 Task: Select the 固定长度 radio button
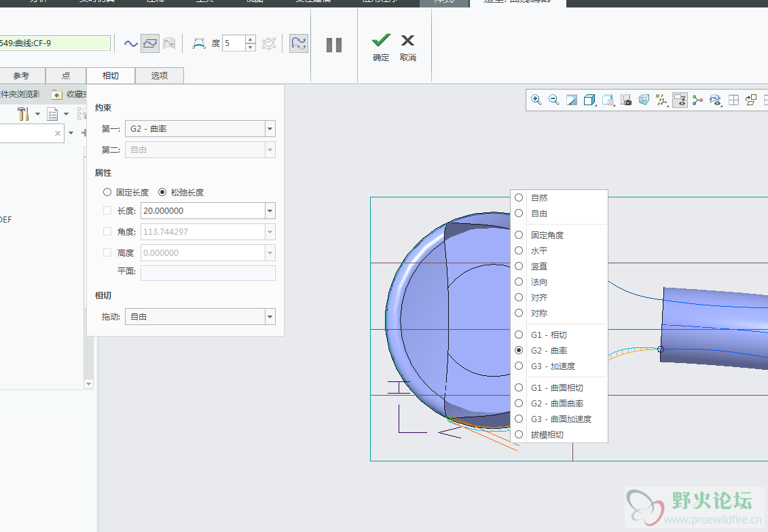point(107,192)
